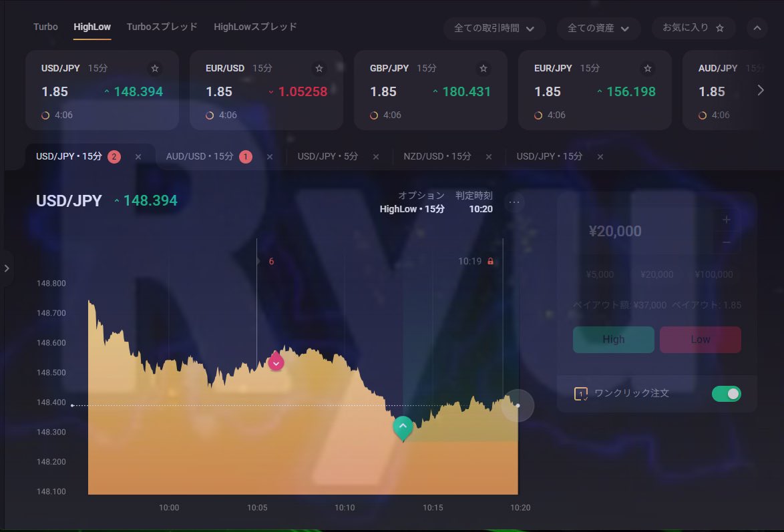The height and width of the screenshot is (532, 784).
Task: Click the 判定時刻 10:20 value
Action: click(481, 209)
